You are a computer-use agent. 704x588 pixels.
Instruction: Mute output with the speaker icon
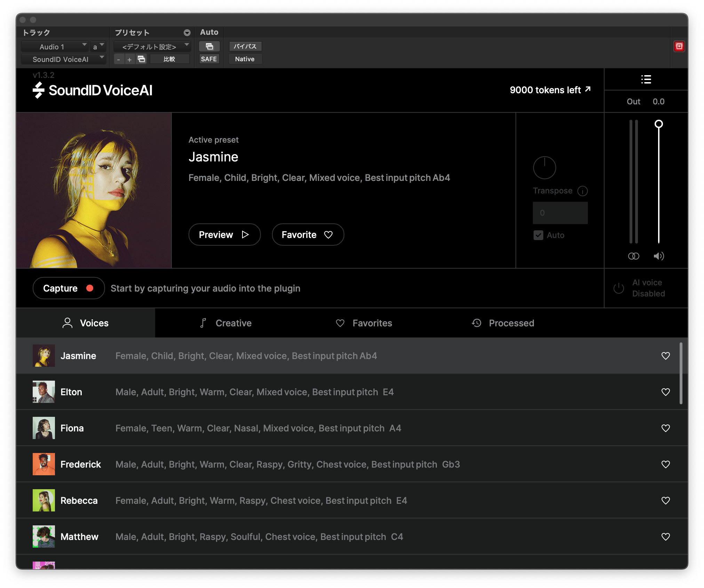(x=658, y=256)
